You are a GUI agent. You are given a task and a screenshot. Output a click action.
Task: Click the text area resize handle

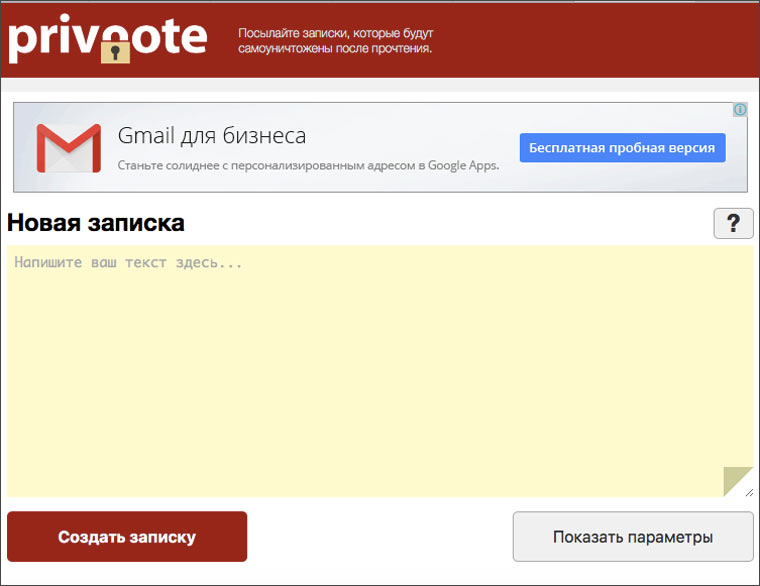(749, 492)
